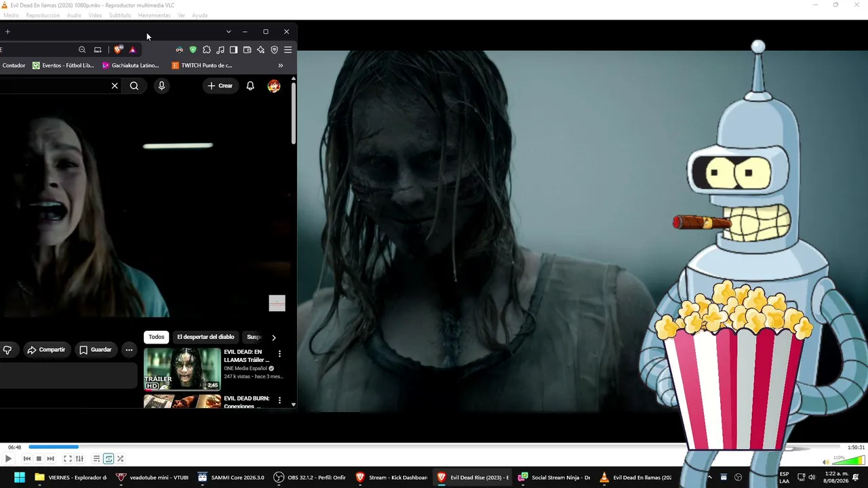The image size is (868, 488).
Task: Open VLC Herramientas menu
Action: 154,15
